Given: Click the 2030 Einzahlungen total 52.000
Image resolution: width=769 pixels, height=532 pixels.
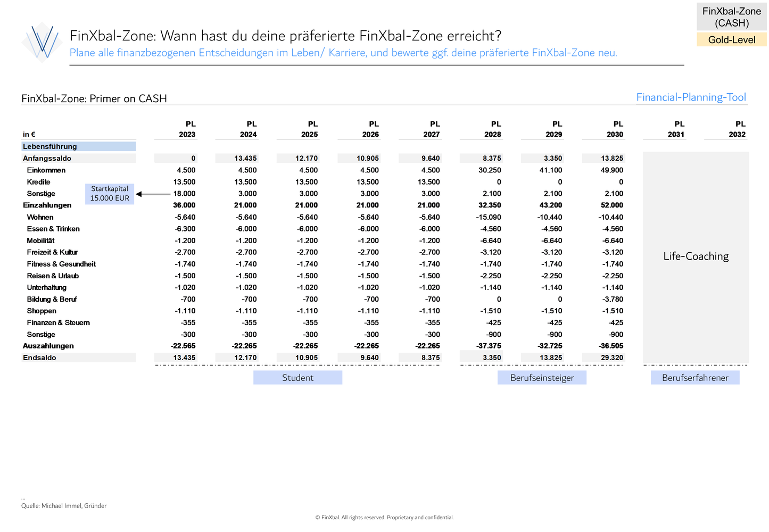Looking at the screenshot, I should point(612,205).
